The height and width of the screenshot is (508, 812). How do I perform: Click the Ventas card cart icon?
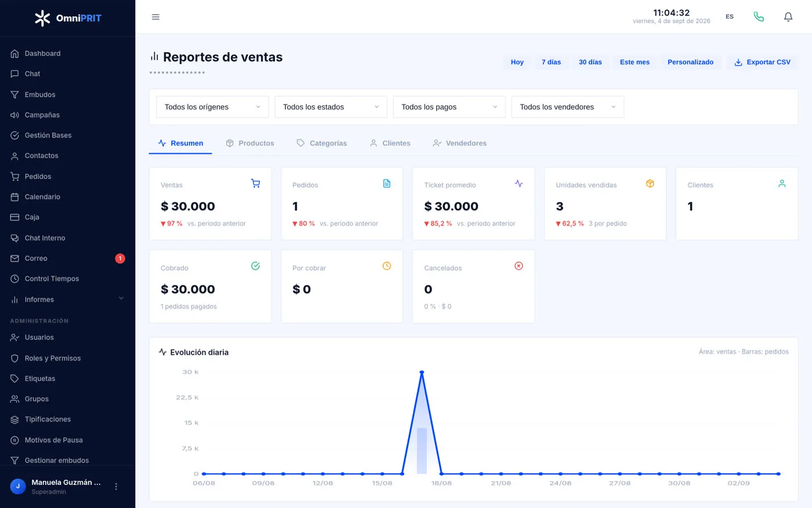[255, 183]
